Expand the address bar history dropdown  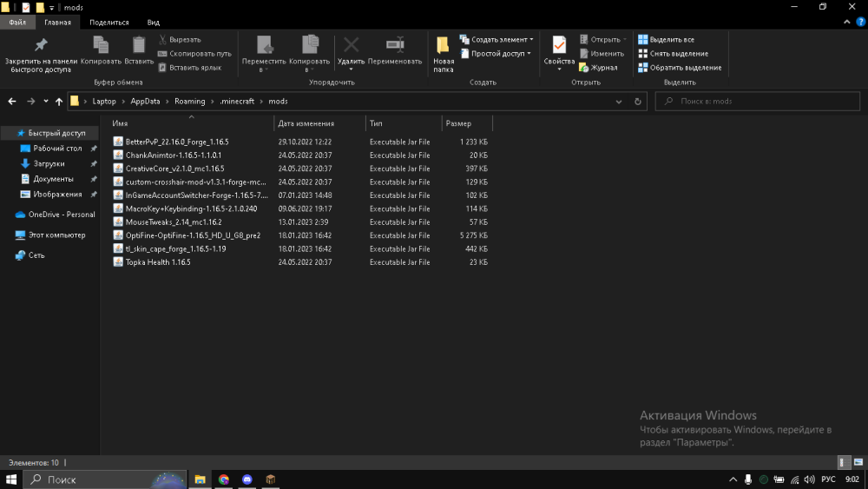pos(619,102)
